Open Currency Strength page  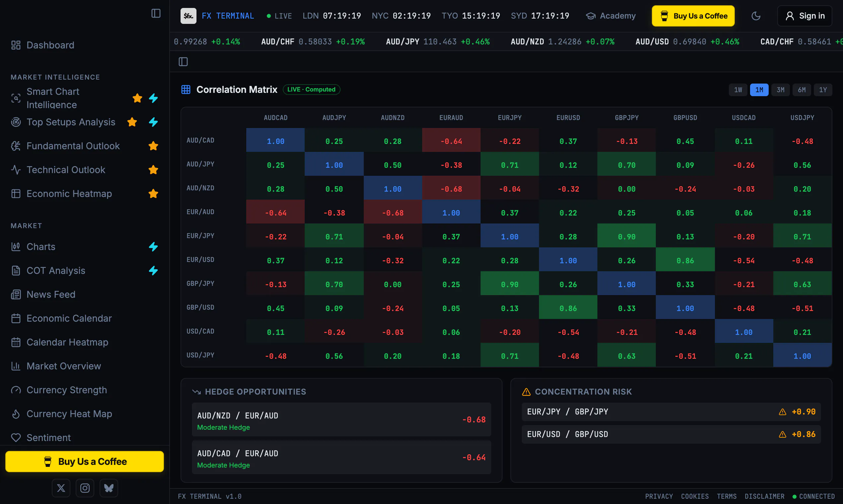[85, 390]
